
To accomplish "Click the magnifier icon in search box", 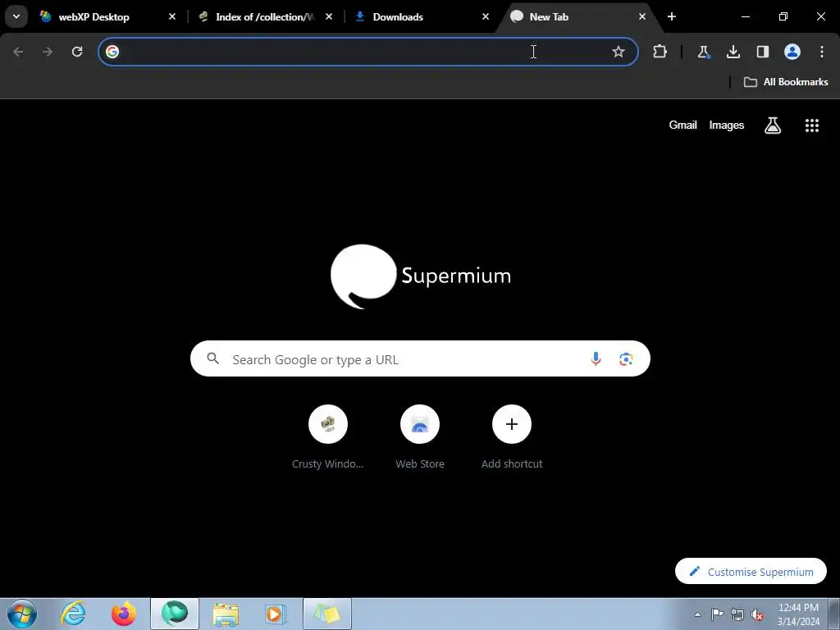I will click(213, 358).
